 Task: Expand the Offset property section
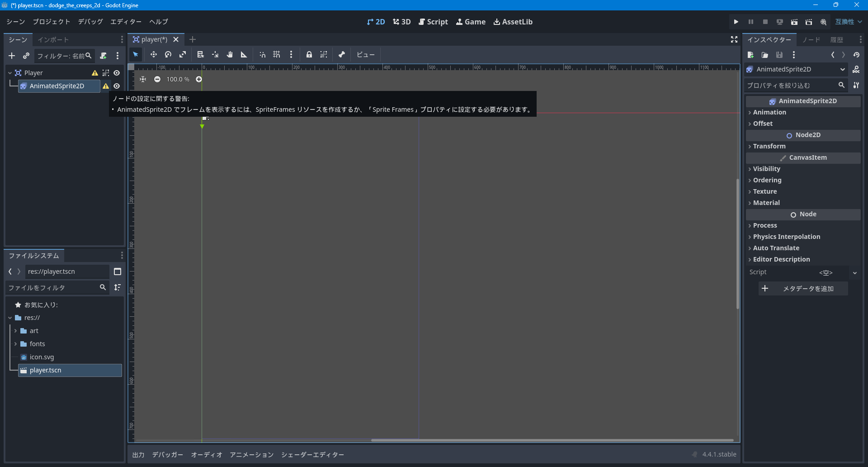click(x=803, y=124)
